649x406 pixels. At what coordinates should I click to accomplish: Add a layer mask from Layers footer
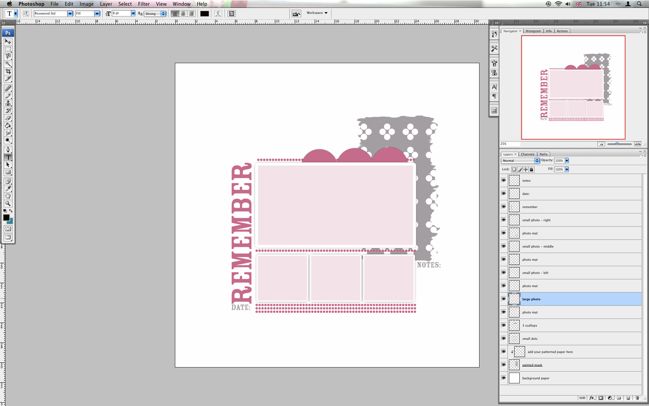[x=601, y=398]
